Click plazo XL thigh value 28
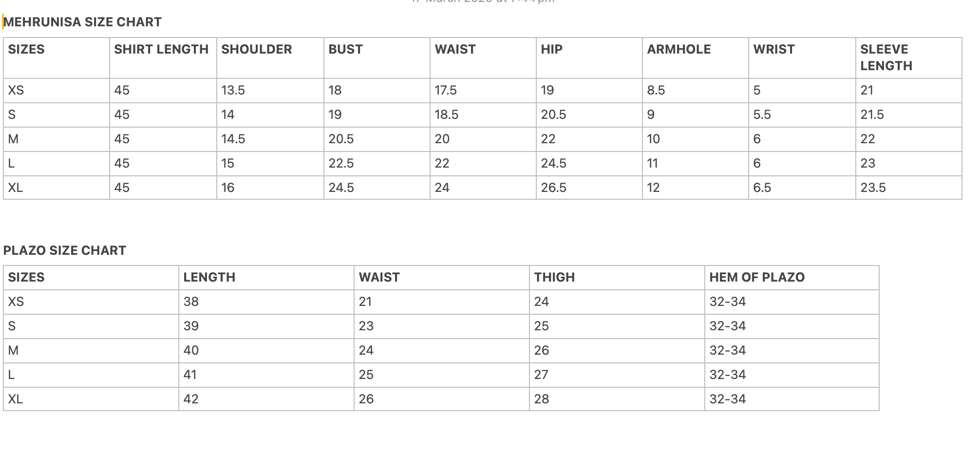Screen dimensions: 980x455 tap(617, 399)
